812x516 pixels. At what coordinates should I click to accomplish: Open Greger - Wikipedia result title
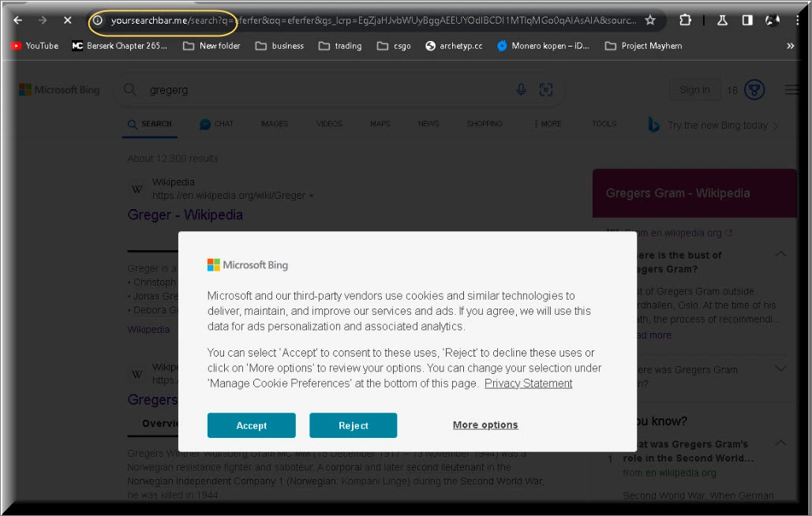click(x=185, y=215)
